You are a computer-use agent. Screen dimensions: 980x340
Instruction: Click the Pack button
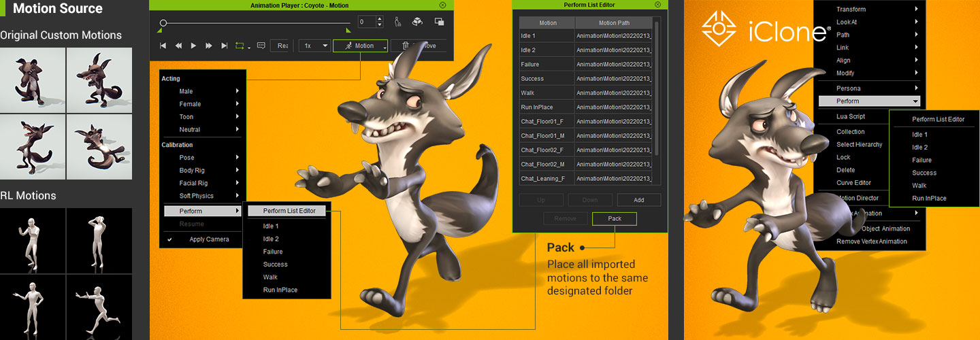(615, 218)
